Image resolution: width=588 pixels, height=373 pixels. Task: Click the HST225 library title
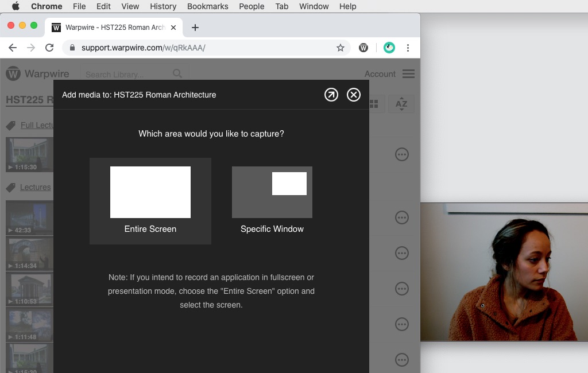pos(30,100)
